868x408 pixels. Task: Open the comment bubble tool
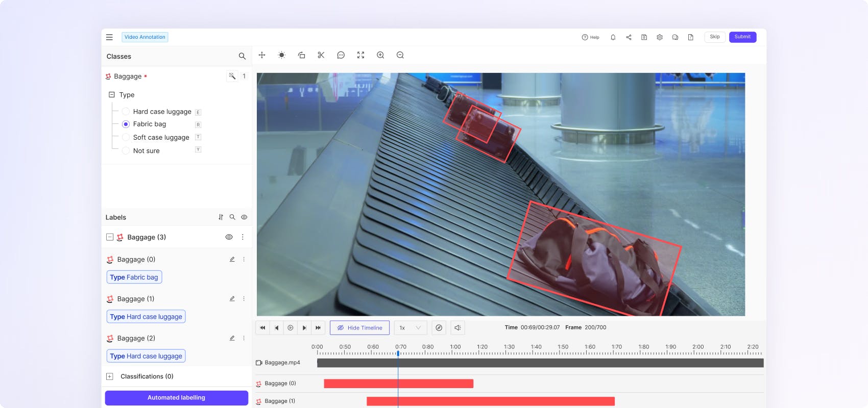tap(341, 55)
